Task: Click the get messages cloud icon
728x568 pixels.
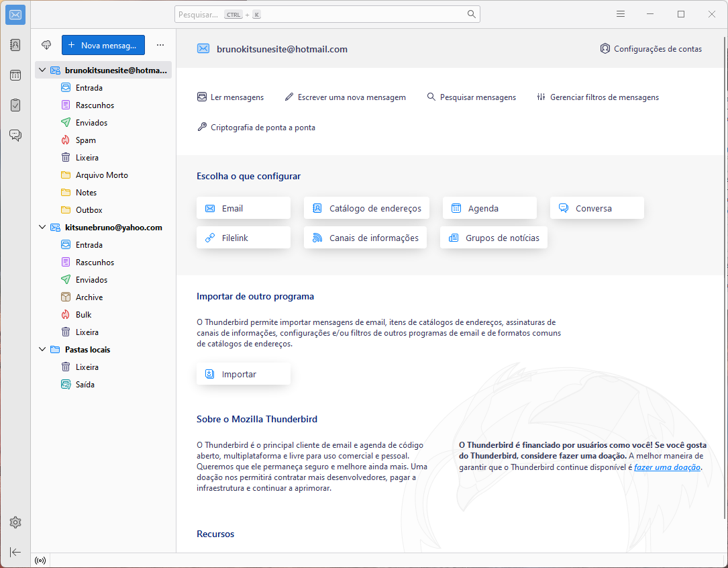Action: click(x=46, y=45)
